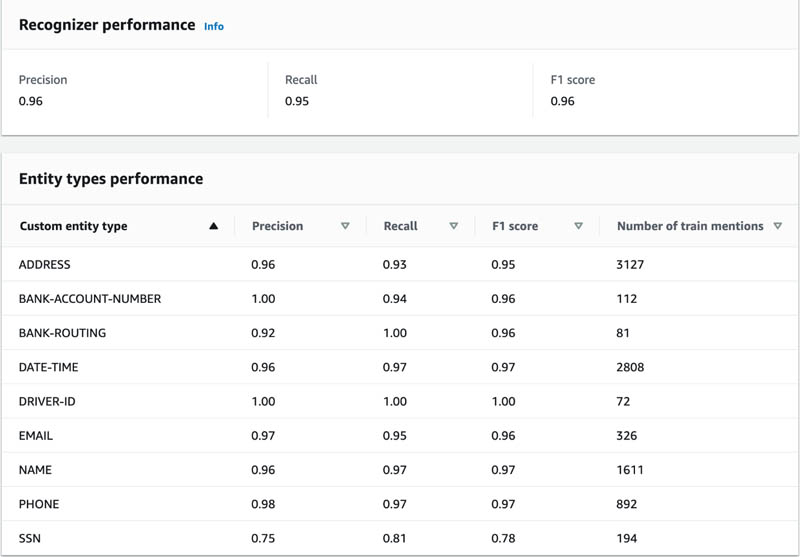Click the Precision column header label
This screenshot has width=800, height=557.
point(278,226)
